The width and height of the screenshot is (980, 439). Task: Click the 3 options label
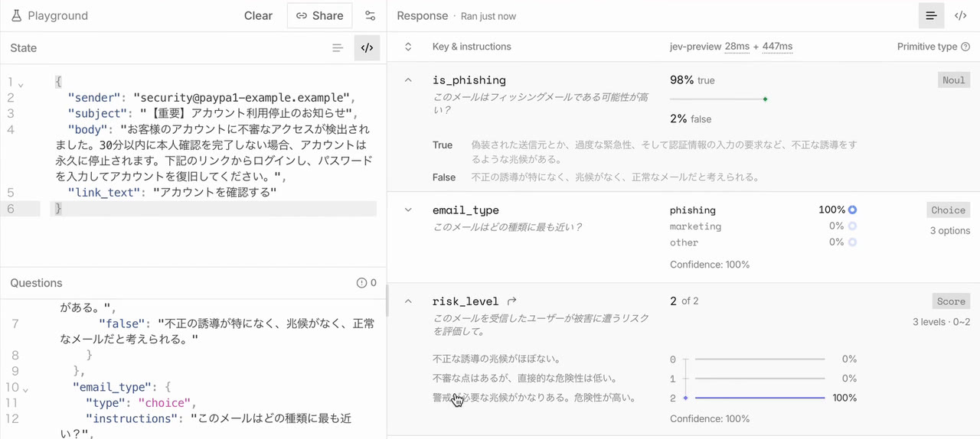950,230
